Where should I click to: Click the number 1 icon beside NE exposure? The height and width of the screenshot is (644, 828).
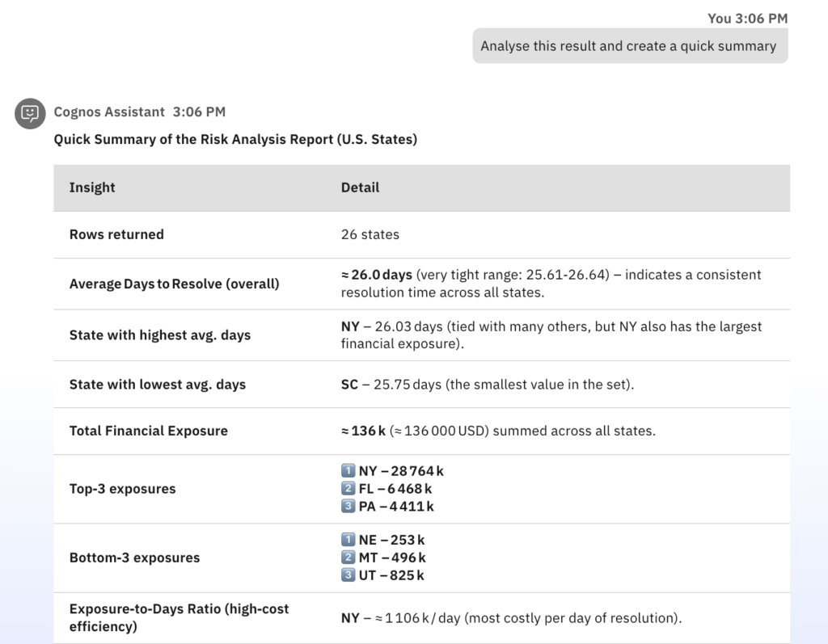[x=348, y=539]
